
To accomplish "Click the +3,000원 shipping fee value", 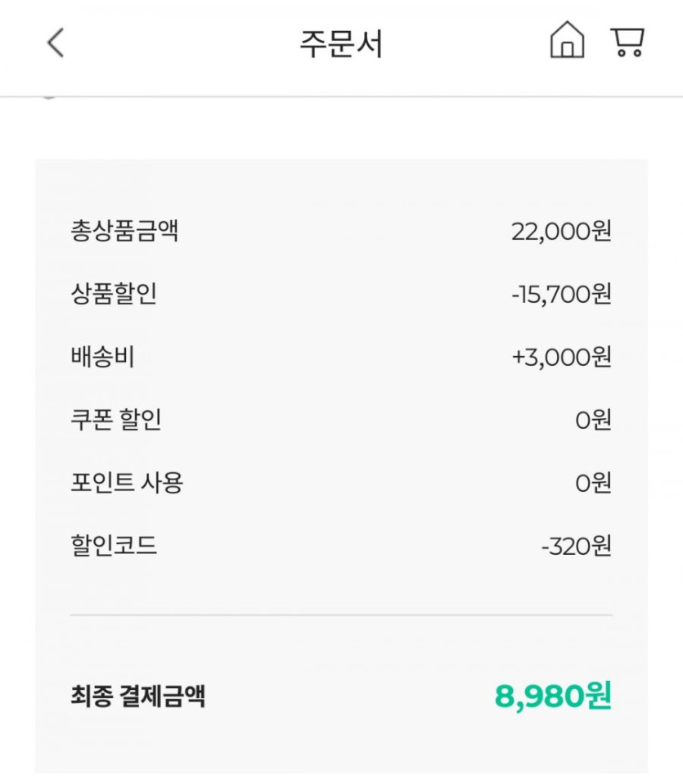I will pos(561,358).
